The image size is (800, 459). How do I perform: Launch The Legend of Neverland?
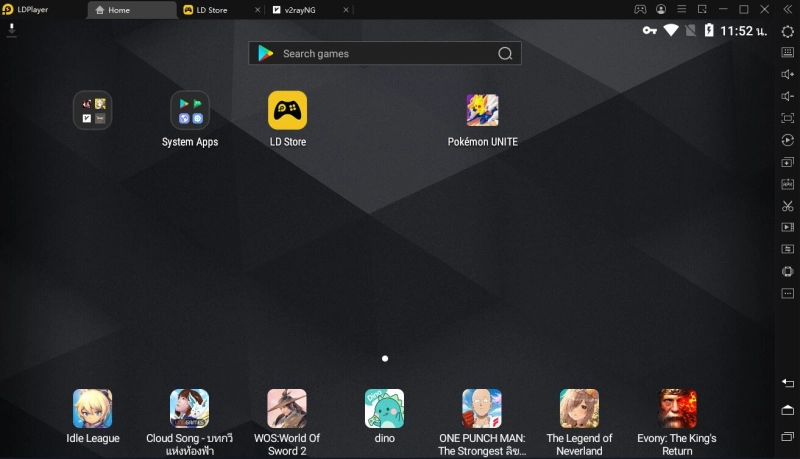pyautogui.click(x=579, y=409)
